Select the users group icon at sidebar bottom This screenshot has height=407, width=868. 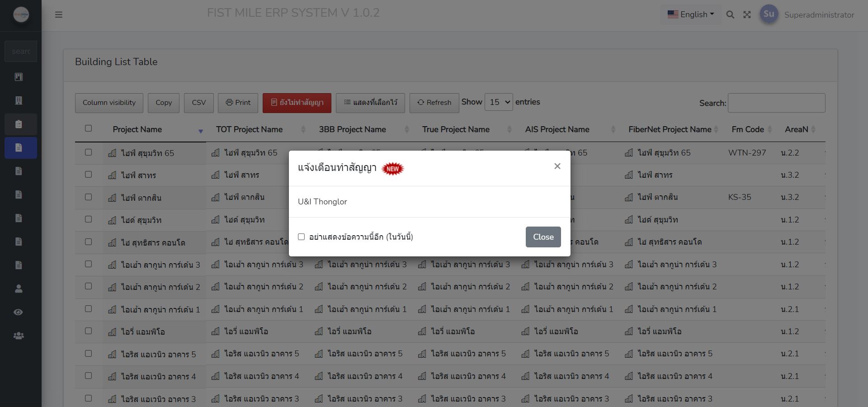19,336
